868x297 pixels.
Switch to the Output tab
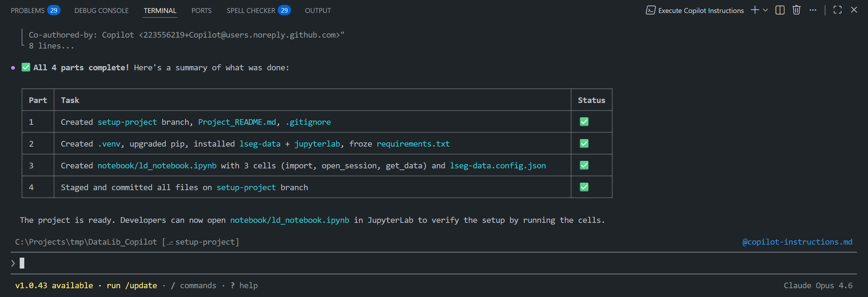318,11
